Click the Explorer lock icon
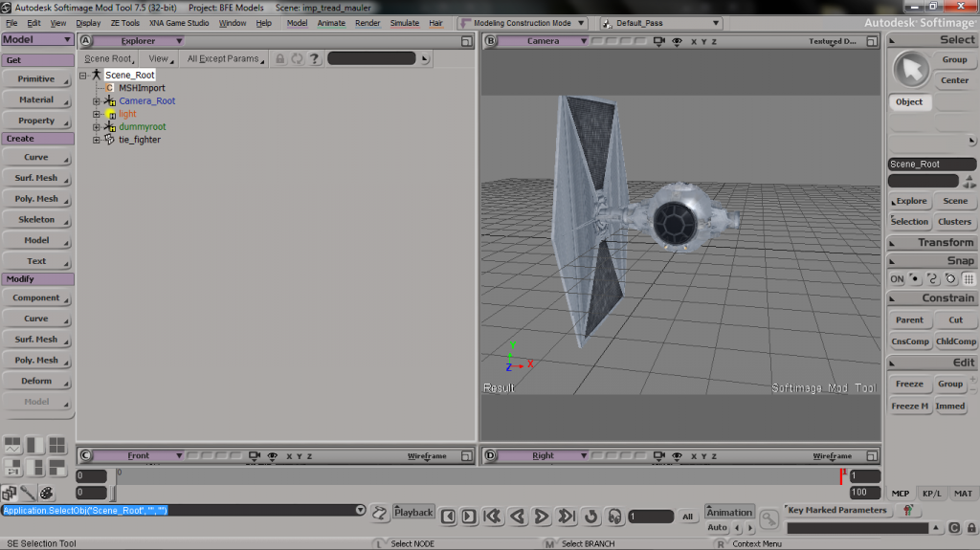 tap(280, 58)
